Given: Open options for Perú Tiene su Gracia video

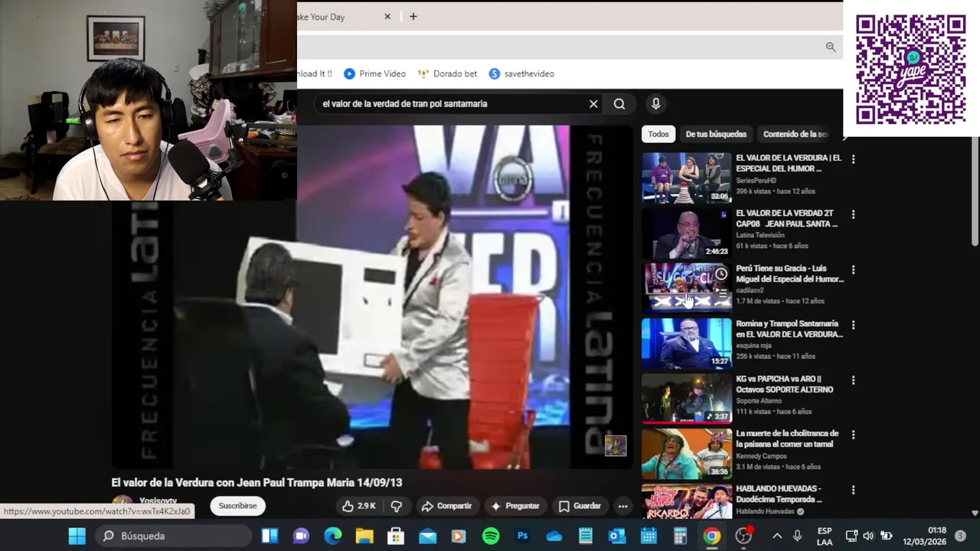Looking at the screenshot, I should 853,269.
